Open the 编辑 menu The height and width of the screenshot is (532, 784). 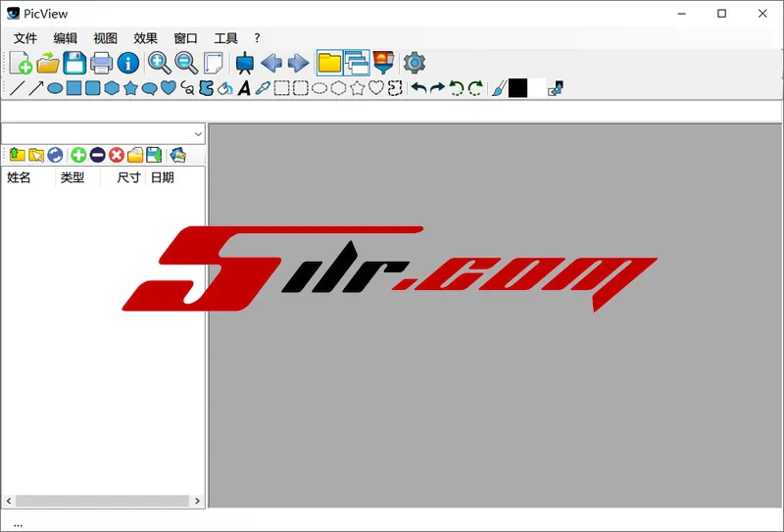click(66, 38)
